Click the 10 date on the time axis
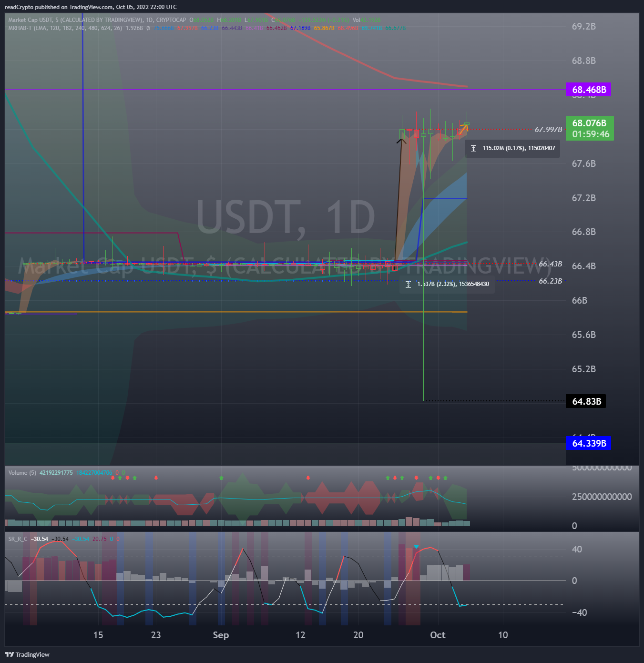The height and width of the screenshot is (663, 644). (x=503, y=635)
